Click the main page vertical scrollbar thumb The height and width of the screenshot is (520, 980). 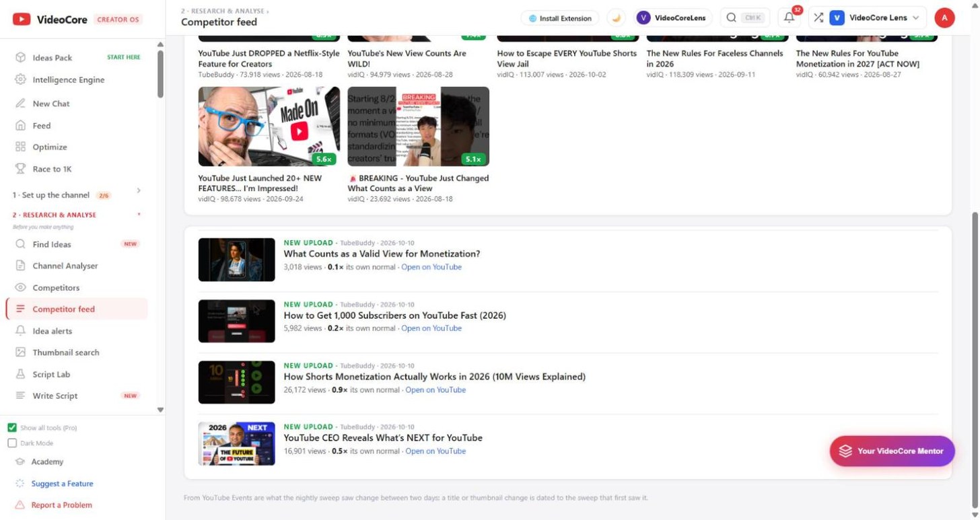[x=975, y=360]
